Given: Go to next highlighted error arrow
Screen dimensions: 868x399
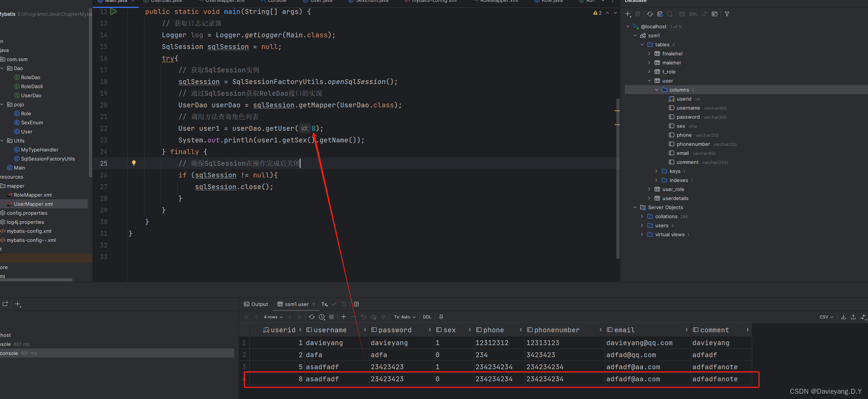Looking at the screenshot, I should tap(616, 13).
